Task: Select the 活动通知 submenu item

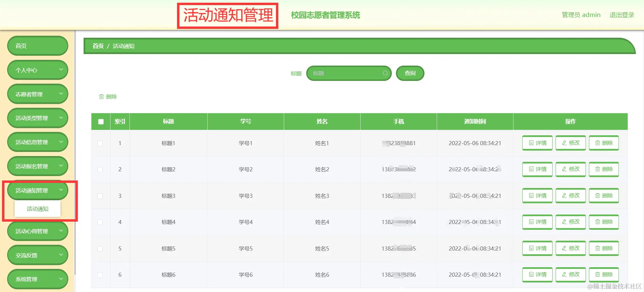Action: point(38,209)
